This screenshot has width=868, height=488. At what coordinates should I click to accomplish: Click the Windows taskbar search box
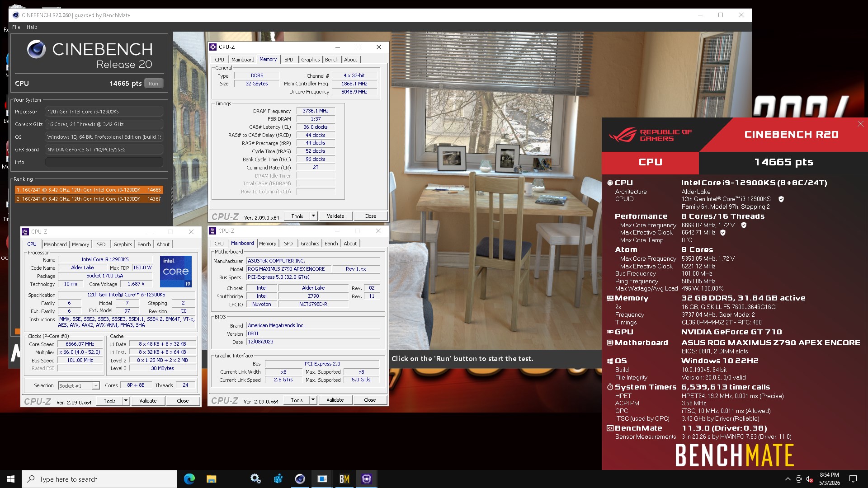(99, 479)
